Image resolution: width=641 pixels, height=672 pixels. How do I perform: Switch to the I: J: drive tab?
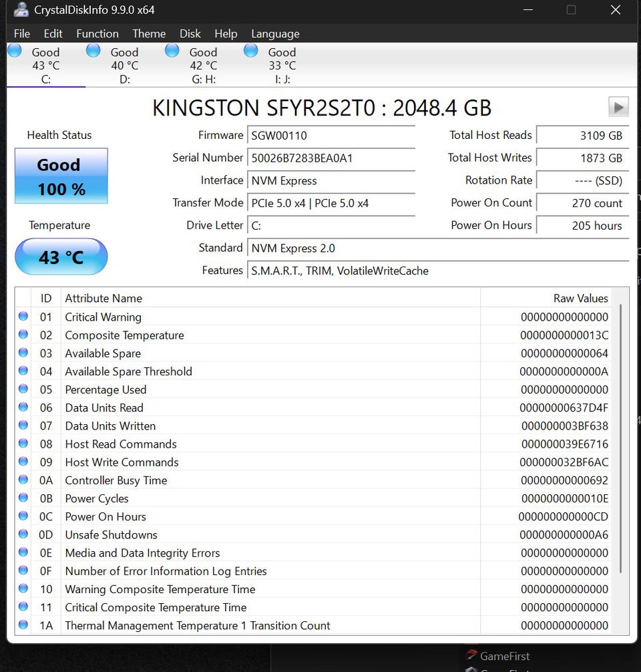282,65
